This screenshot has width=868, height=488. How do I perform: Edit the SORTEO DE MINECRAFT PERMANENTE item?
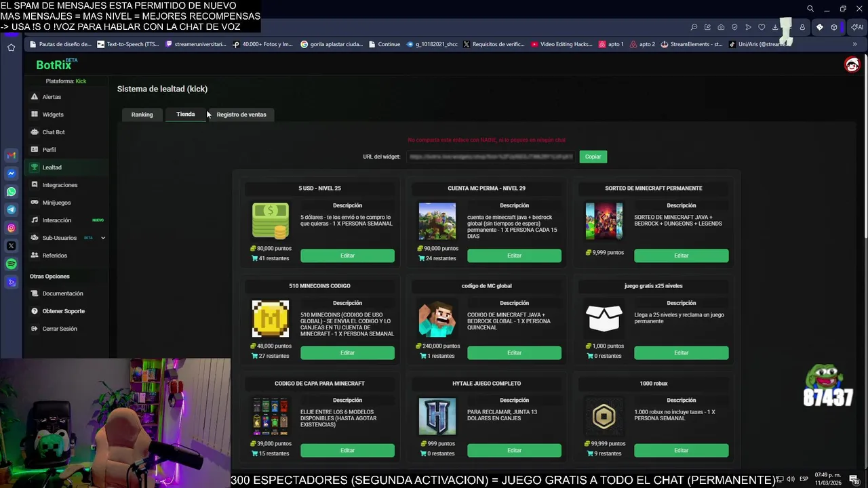[681, 256]
